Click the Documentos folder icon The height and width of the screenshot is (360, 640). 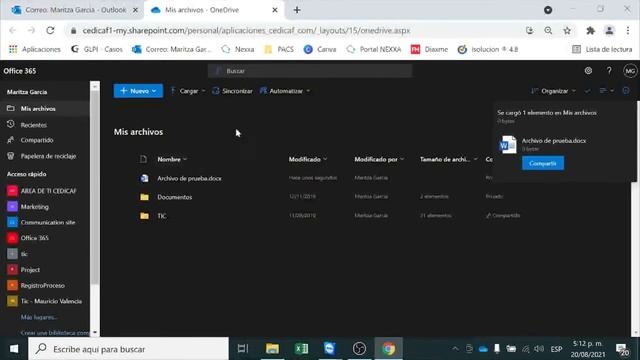(x=144, y=197)
